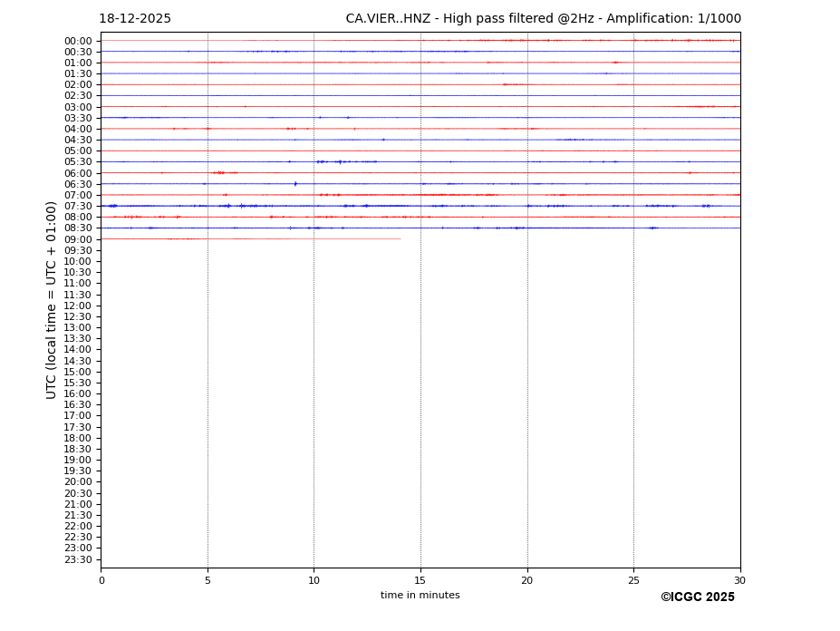The width and height of the screenshot is (840, 631).
Task: Click the 30 tick on the minutes axis
Action: point(739,580)
